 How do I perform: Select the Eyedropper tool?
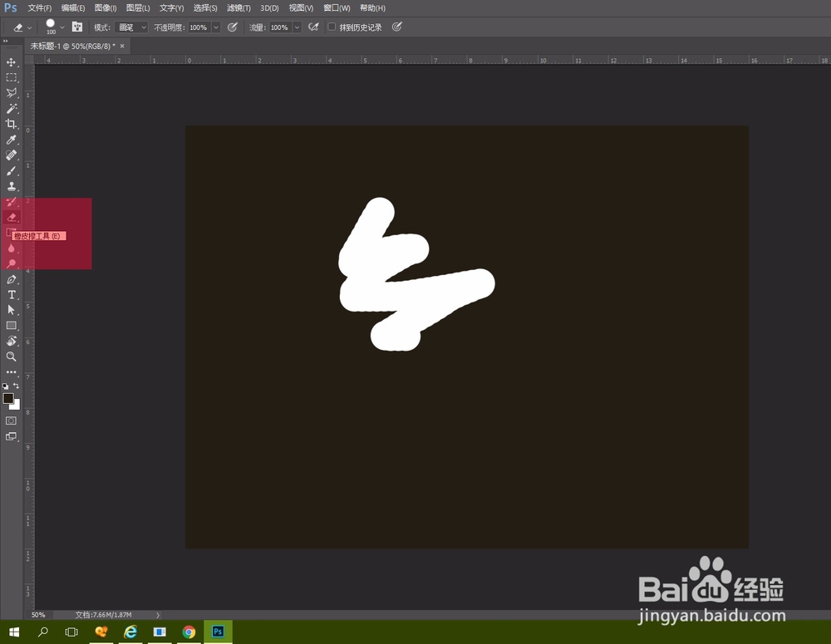11,140
